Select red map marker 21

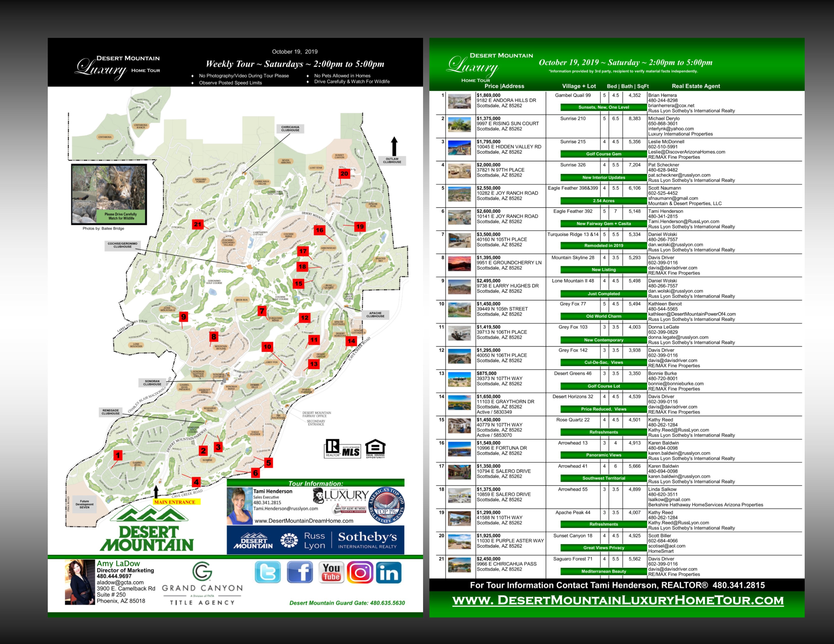(197, 224)
